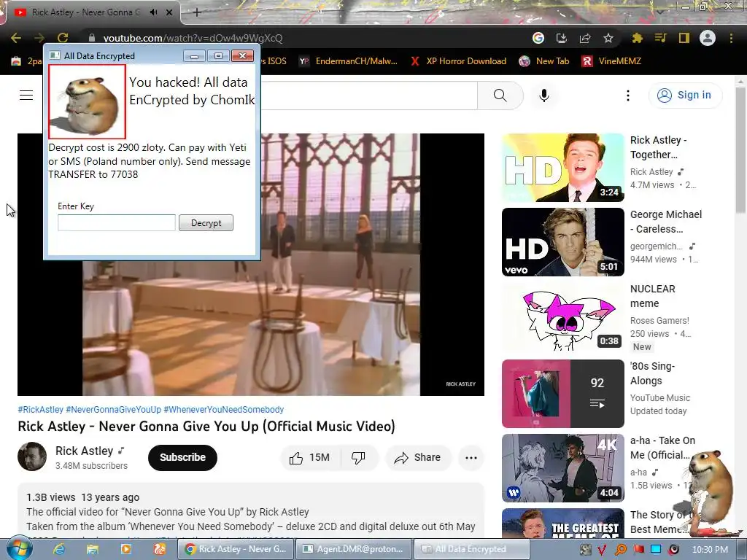747x560 pixels.
Task: Share the video
Action: tap(418, 458)
